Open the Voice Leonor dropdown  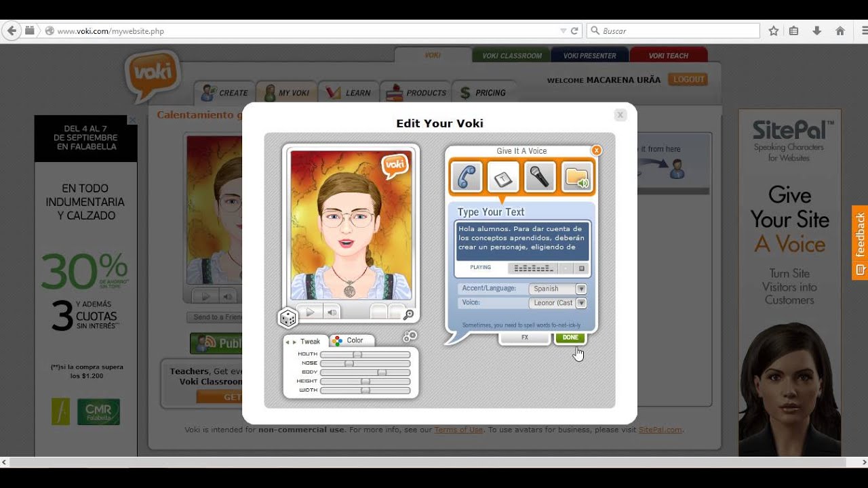pos(580,303)
